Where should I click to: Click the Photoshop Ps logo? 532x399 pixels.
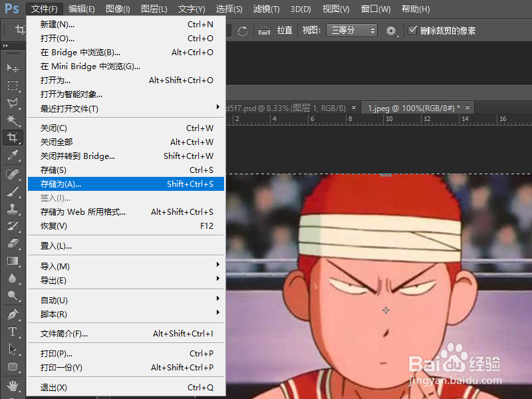[x=12, y=8]
